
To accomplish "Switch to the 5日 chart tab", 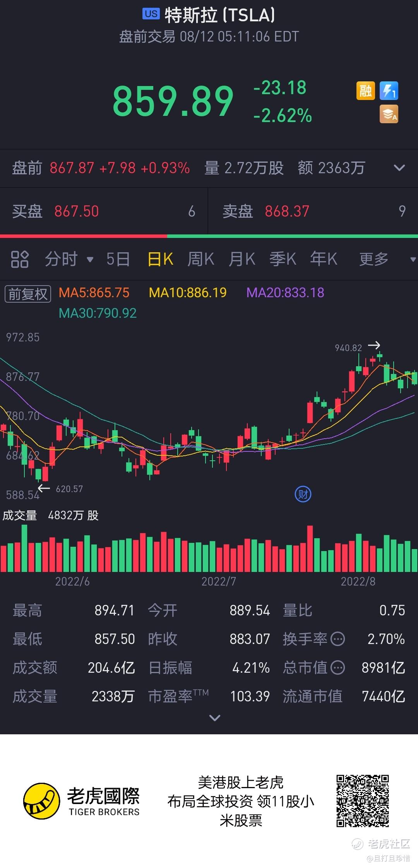I will (118, 259).
